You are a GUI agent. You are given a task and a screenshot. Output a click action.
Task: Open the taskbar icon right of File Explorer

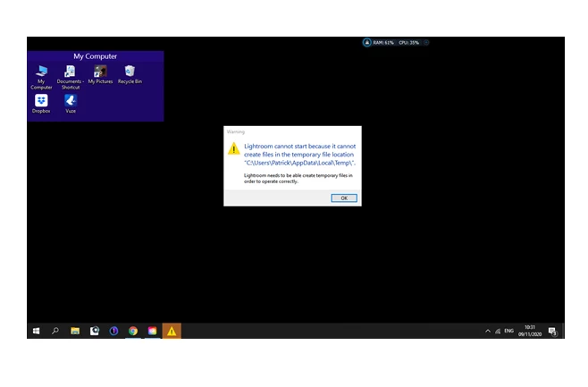(95, 331)
